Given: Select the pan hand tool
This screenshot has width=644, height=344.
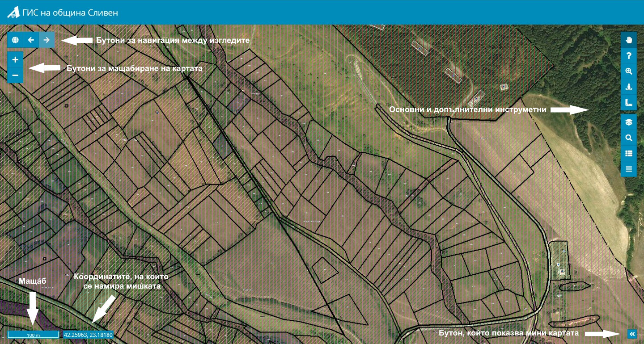Looking at the screenshot, I should (629, 40).
